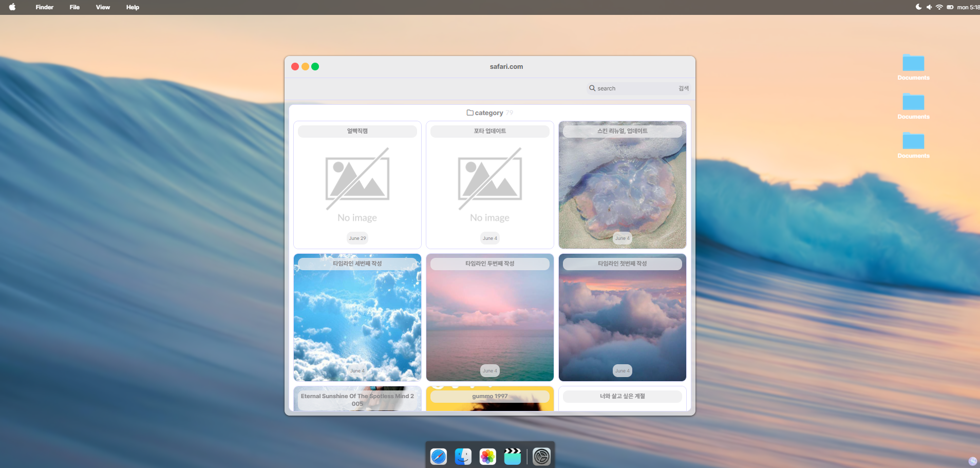Image resolution: width=980 pixels, height=468 pixels.
Task: Open the Photos flower icon in dock
Action: (x=488, y=456)
